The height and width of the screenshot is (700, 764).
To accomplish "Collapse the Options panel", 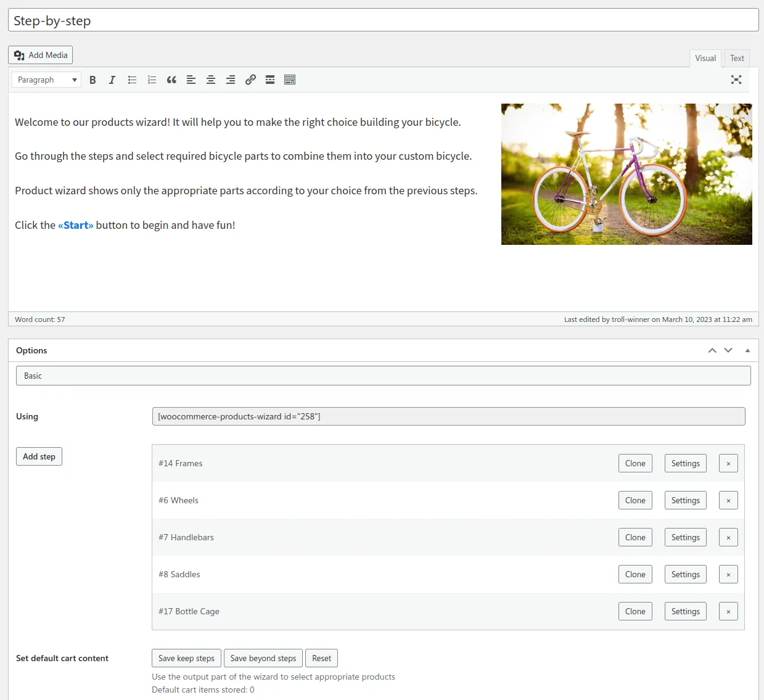I will click(747, 350).
